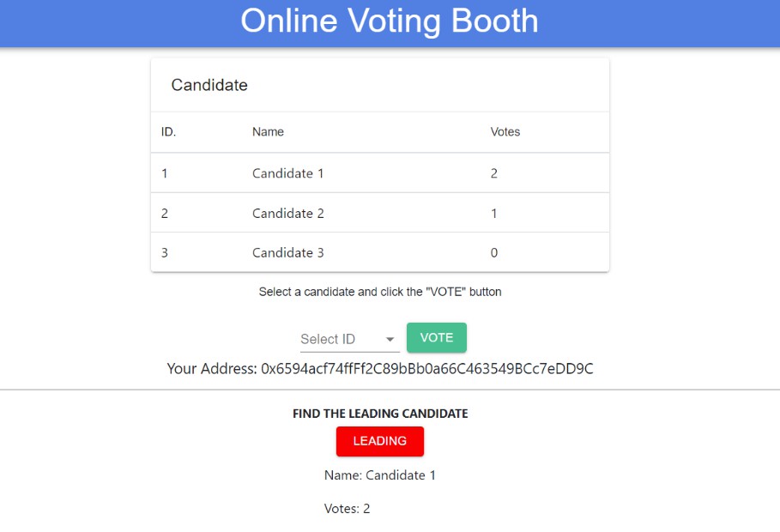
Task: Click the Name column header
Action: [268, 132]
